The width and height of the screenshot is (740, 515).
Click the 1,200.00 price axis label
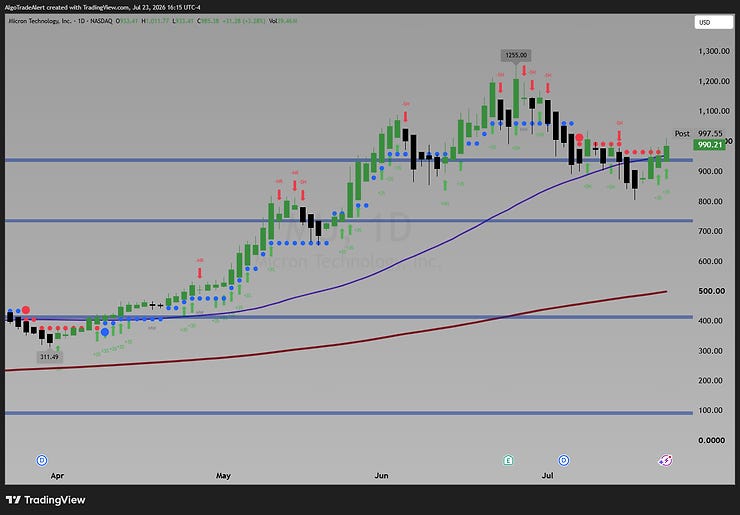point(714,81)
